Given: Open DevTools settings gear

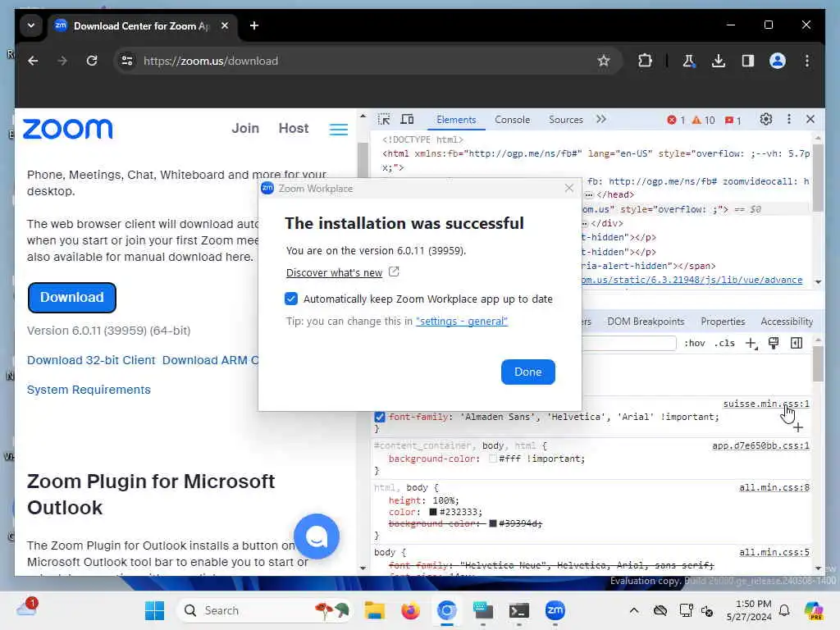Looking at the screenshot, I should 766,120.
